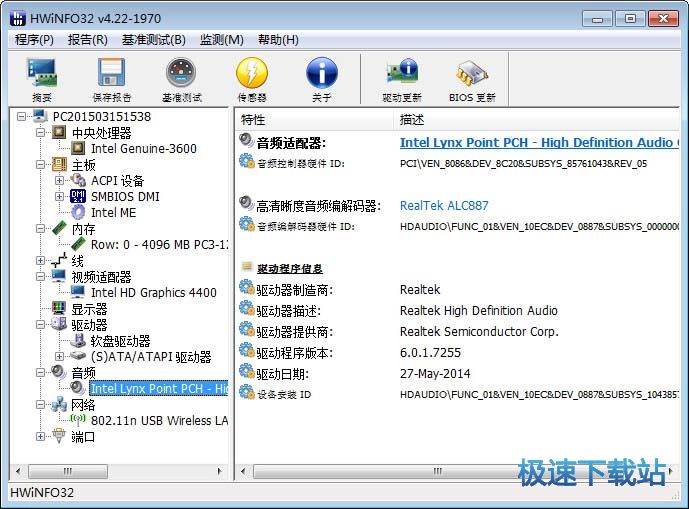Open the 监测(M) menu
Image resolution: width=689 pixels, height=509 pixels.
[x=221, y=40]
